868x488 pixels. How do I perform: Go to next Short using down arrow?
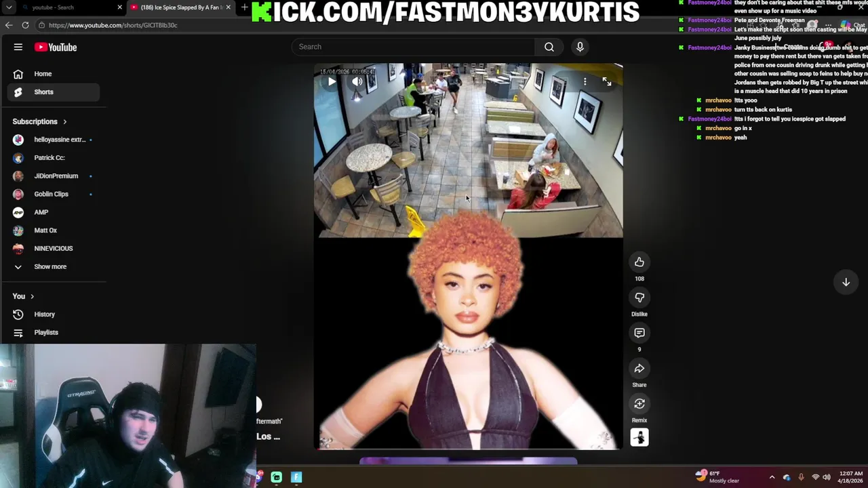click(846, 282)
